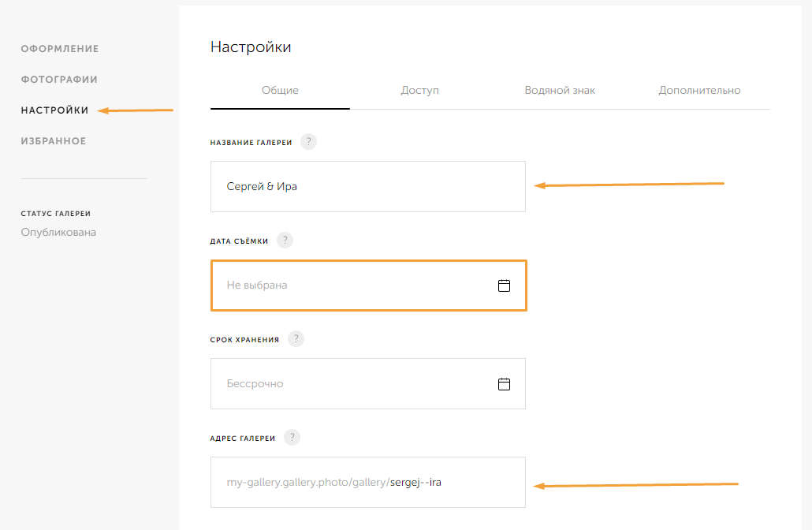Screen dimensions: 812x530
Task: Open the Дополнительно tab
Action: pos(699,90)
